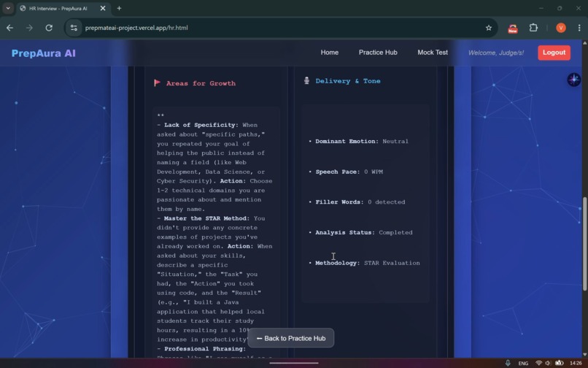This screenshot has height=368, width=588.
Task: Open the ENG language indicator in taskbar
Action: coord(523,363)
